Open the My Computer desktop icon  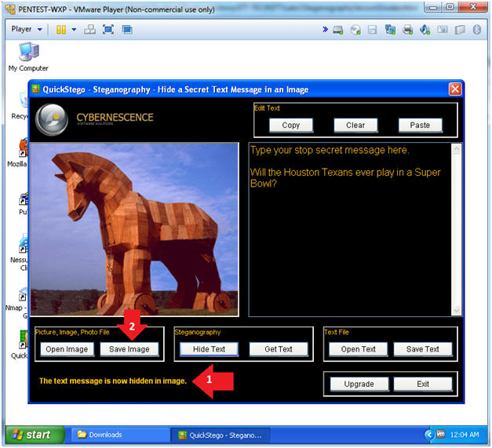click(x=28, y=57)
